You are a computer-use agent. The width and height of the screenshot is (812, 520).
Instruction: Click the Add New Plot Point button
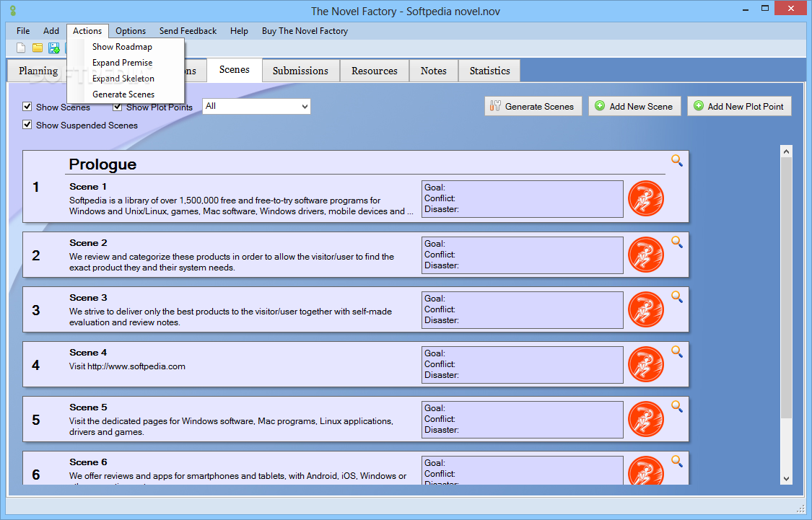[x=739, y=106]
